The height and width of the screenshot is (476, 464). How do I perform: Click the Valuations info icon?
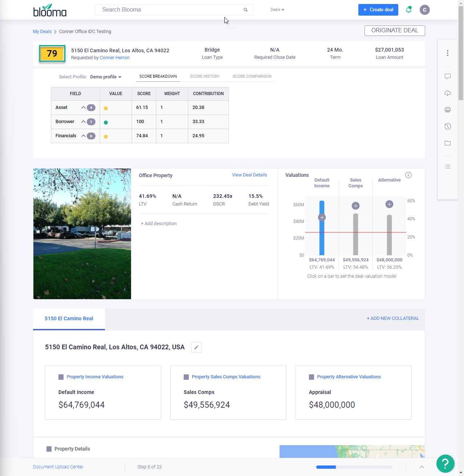point(408,175)
